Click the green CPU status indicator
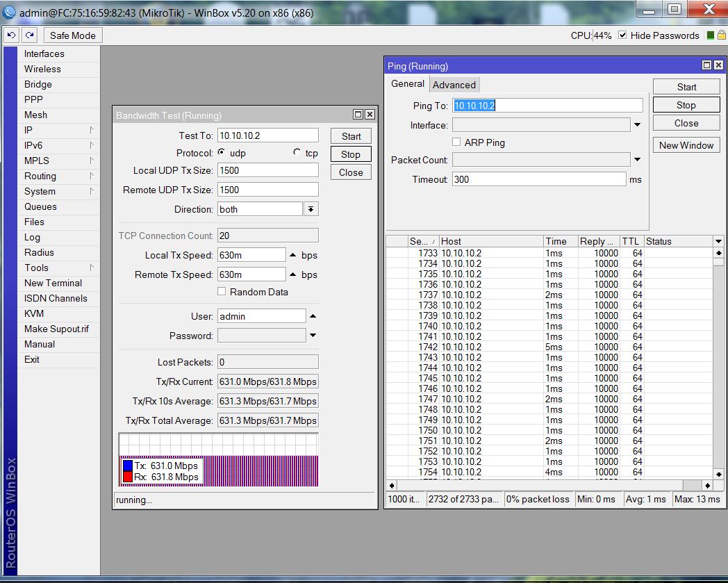Image resolution: width=728 pixels, height=583 pixels. (710, 35)
